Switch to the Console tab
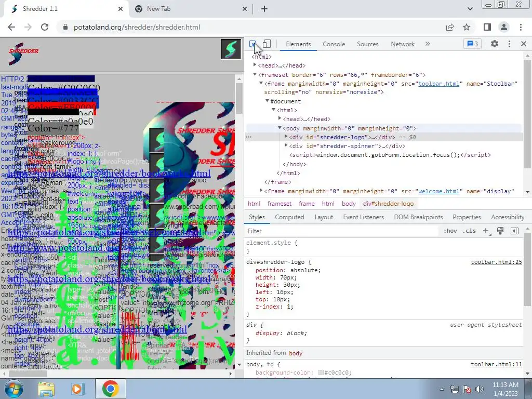The width and height of the screenshot is (532, 399). point(334,44)
